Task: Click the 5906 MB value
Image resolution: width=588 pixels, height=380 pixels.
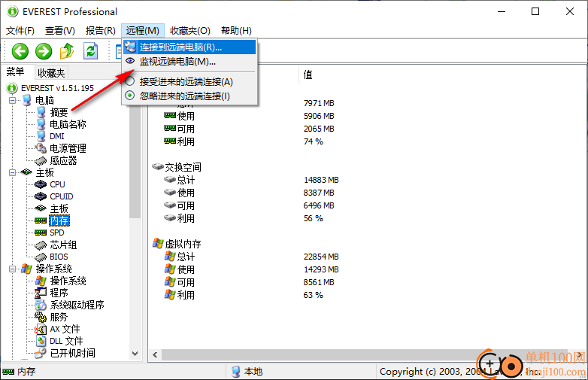Action: pyautogui.click(x=319, y=116)
